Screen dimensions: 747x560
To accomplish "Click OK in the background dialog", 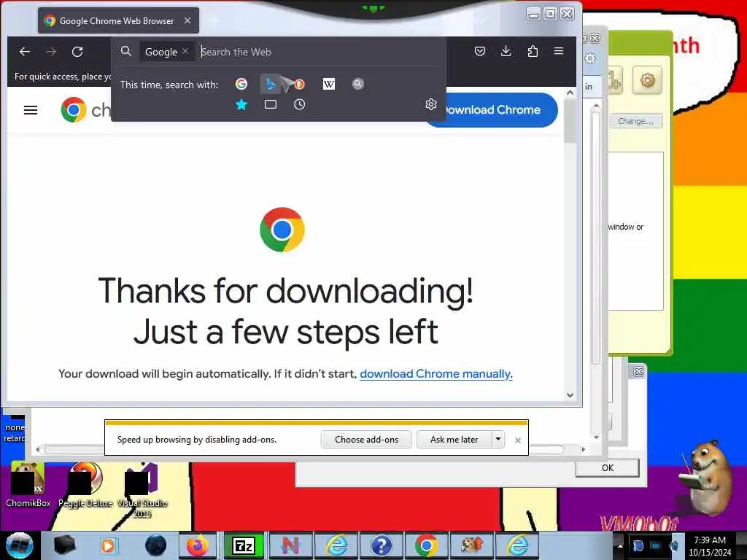I will tap(608, 467).
